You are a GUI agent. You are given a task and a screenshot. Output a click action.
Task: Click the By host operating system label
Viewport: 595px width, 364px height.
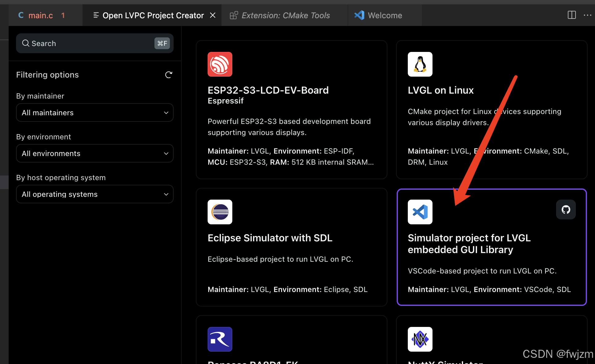tap(61, 178)
